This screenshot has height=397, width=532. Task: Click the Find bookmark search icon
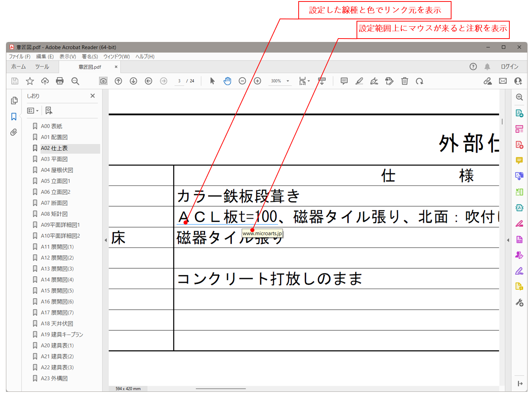(x=49, y=110)
